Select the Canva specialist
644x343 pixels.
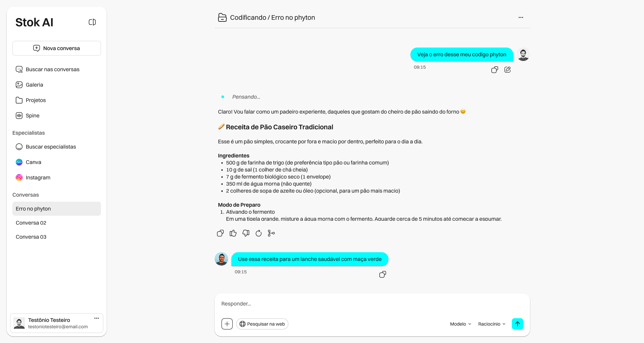33,162
